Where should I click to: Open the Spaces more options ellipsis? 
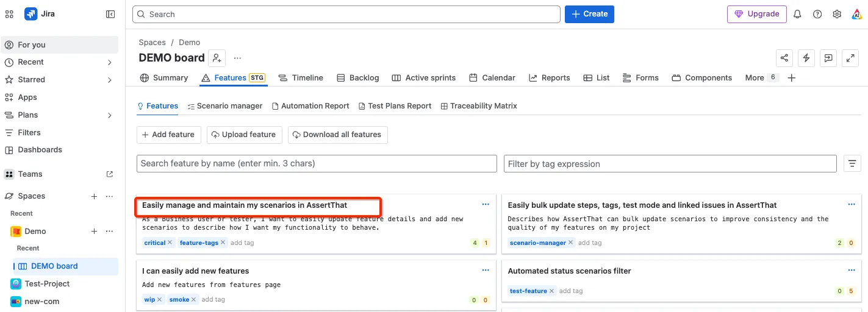pos(110,196)
